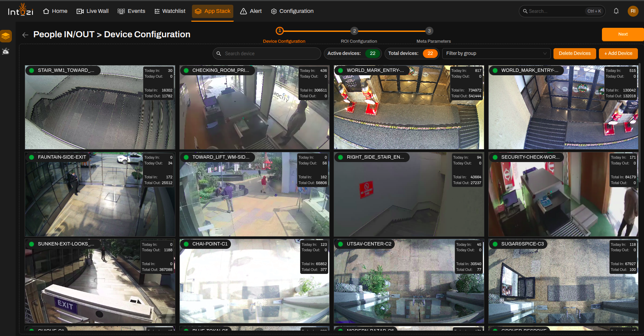The width and height of the screenshot is (644, 336).
Task: Open the Live Wall page
Action: (93, 11)
